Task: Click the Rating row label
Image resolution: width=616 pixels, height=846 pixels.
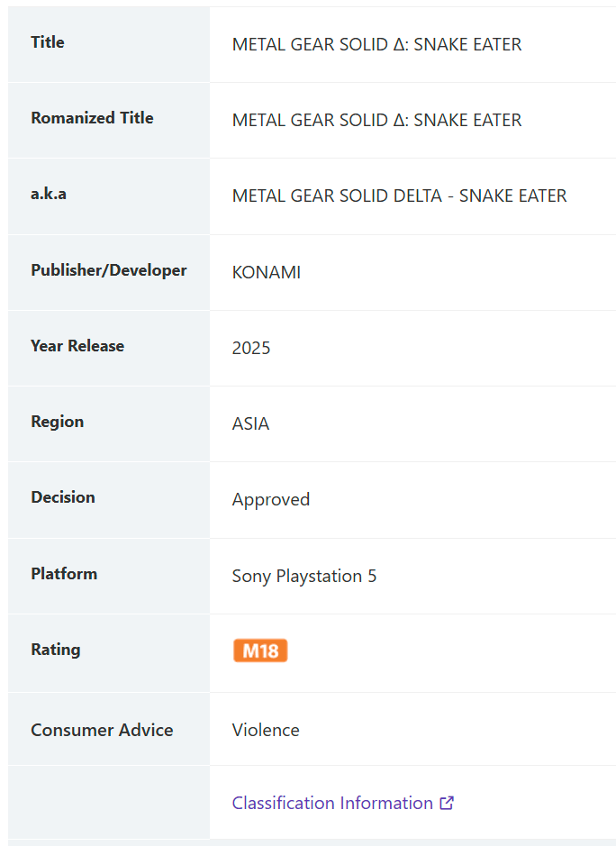Action: pos(56,650)
